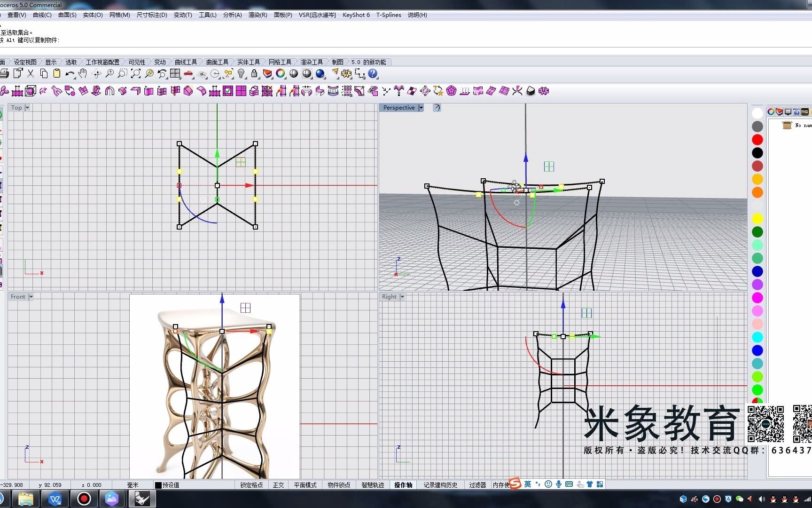Viewport: 812px width, 508px height.
Task: Select the Scissors cut tool
Action: [x=30, y=74]
